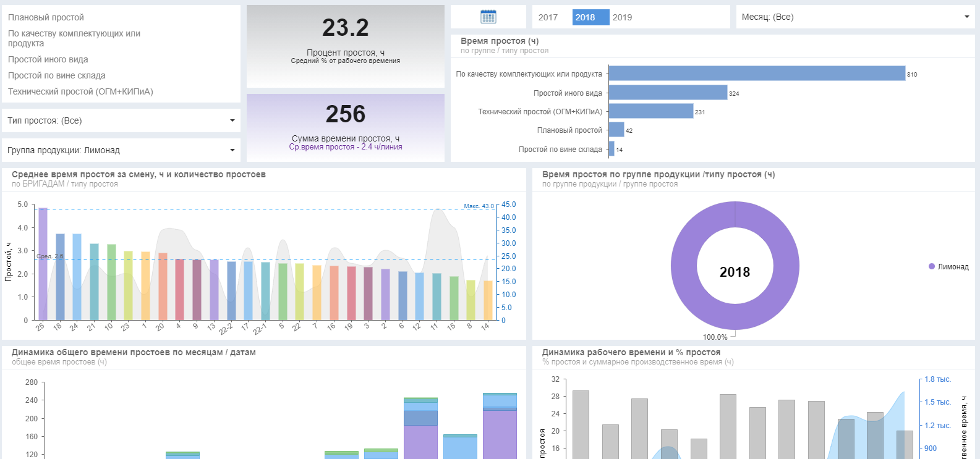
Task: Choose 'Плановый простой' in the filter list
Action: 46,17
